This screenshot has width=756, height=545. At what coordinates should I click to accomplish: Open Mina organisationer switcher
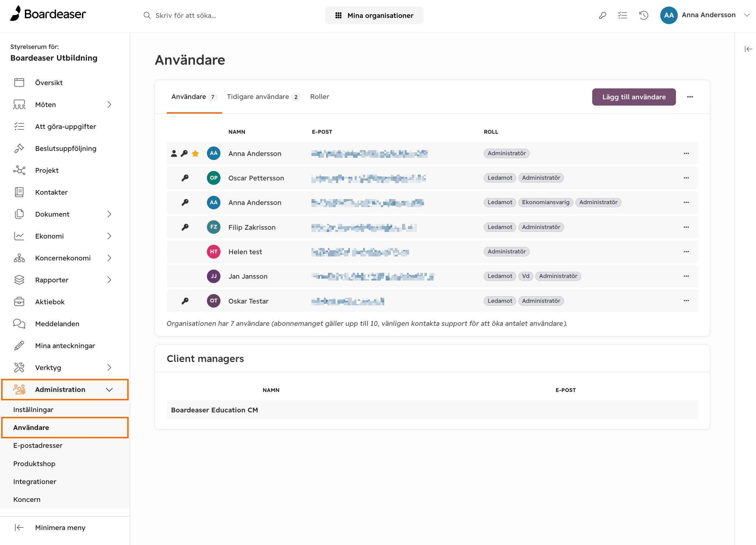[374, 15]
